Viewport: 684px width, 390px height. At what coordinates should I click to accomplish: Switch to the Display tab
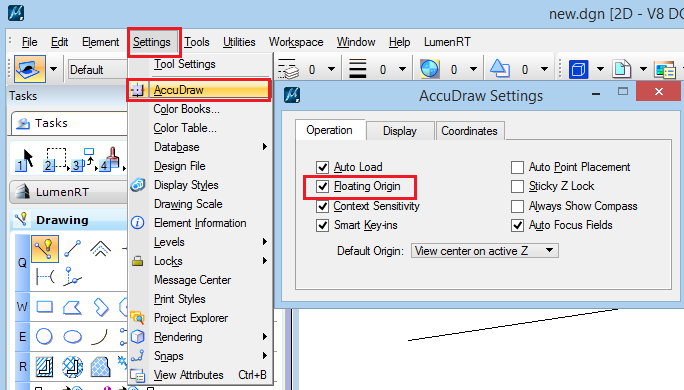(x=400, y=131)
